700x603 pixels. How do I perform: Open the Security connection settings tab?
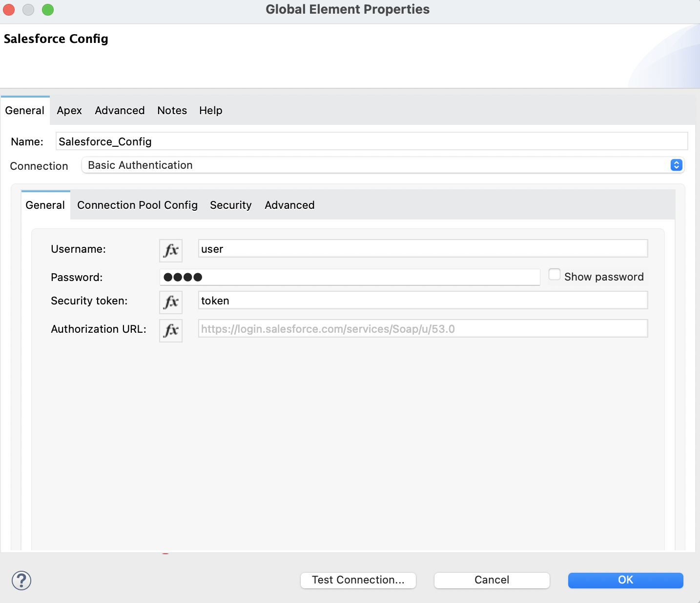[230, 205]
